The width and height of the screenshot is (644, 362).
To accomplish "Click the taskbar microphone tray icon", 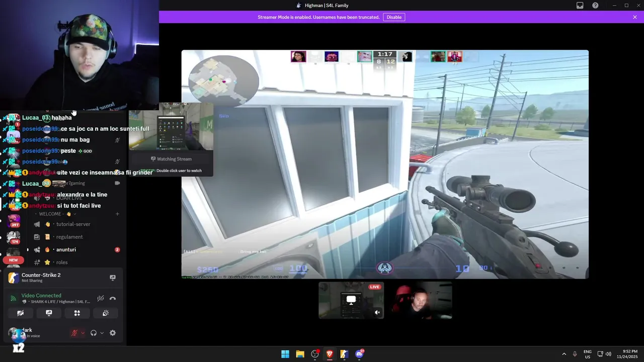I will coord(575,354).
